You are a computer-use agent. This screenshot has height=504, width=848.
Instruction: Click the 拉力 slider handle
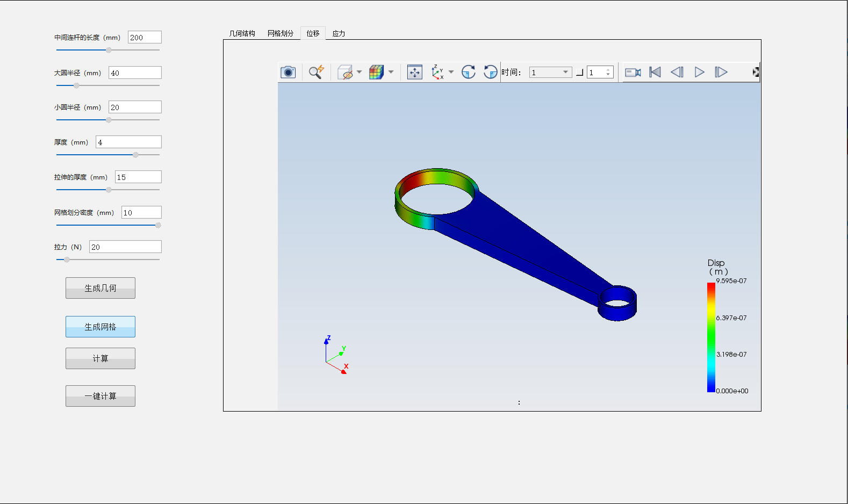[x=67, y=260]
